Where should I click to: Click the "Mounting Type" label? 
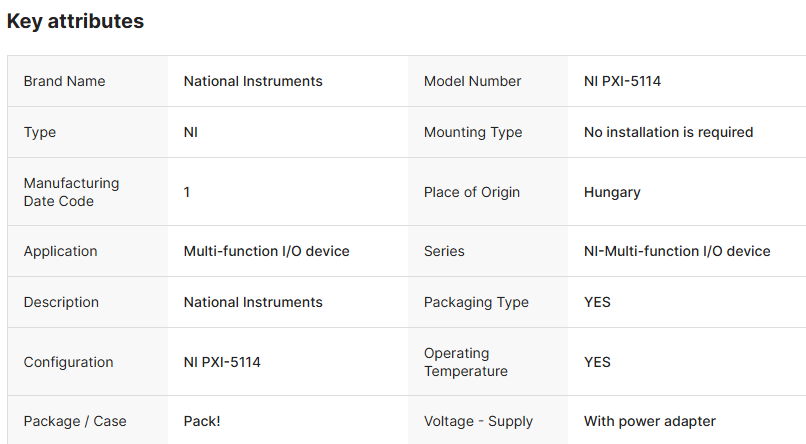(x=473, y=132)
